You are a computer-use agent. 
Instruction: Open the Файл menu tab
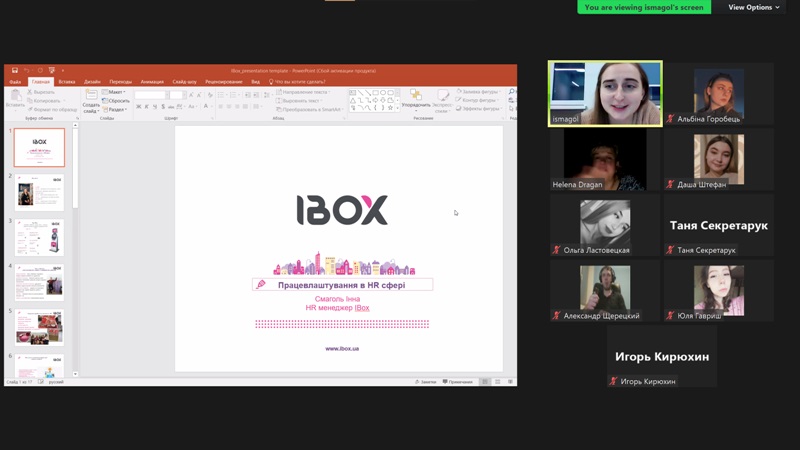point(15,82)
